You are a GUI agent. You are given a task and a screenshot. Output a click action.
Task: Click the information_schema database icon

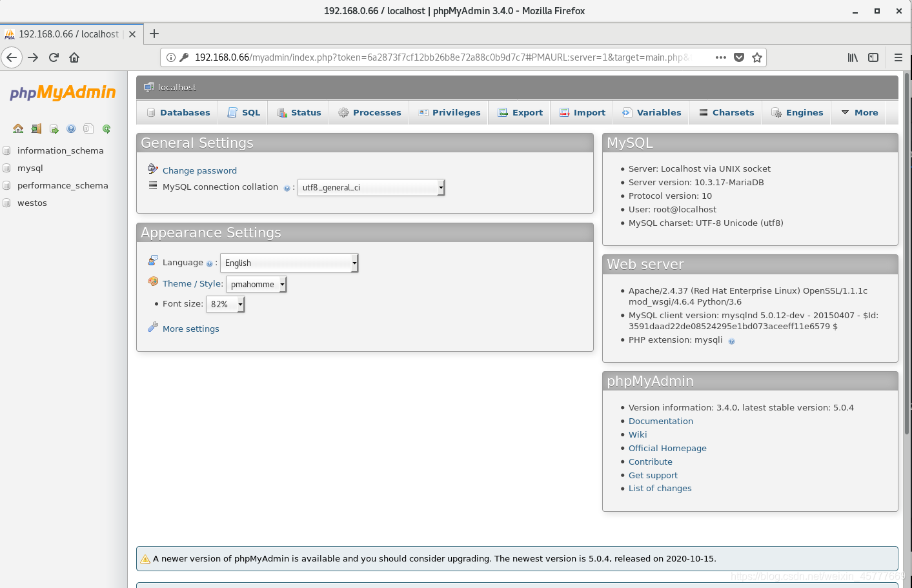click(x=6, y=150)
